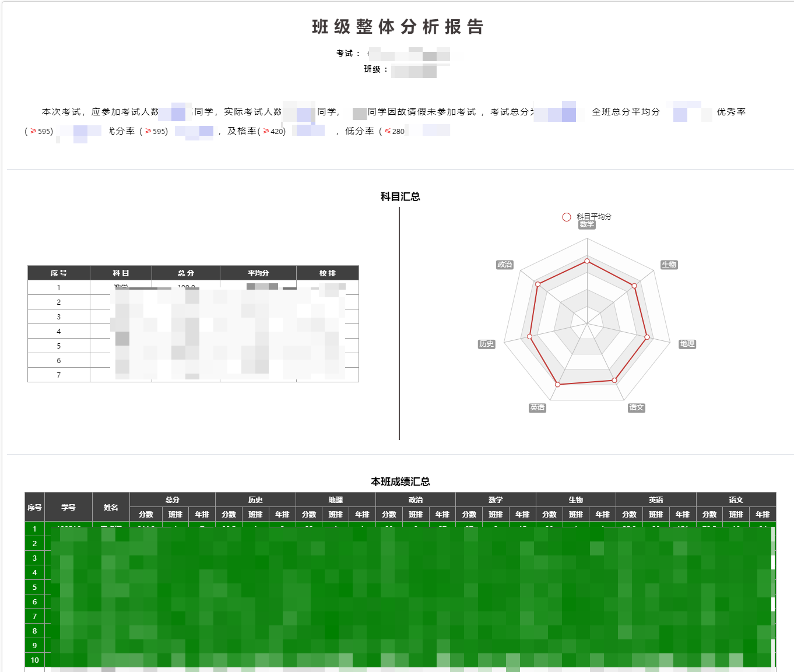Select row number 6 in class score table
794x672 pixels.
pos(34,601)
